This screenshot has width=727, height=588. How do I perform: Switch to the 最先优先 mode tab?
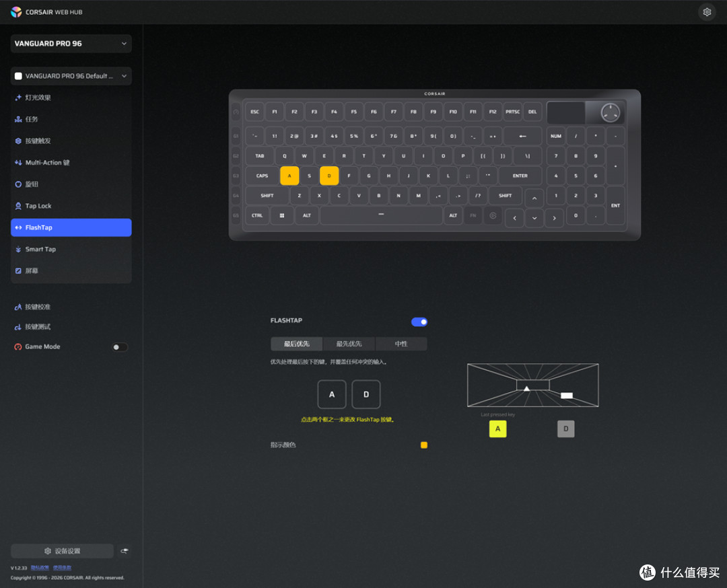[x=349, y=344]
